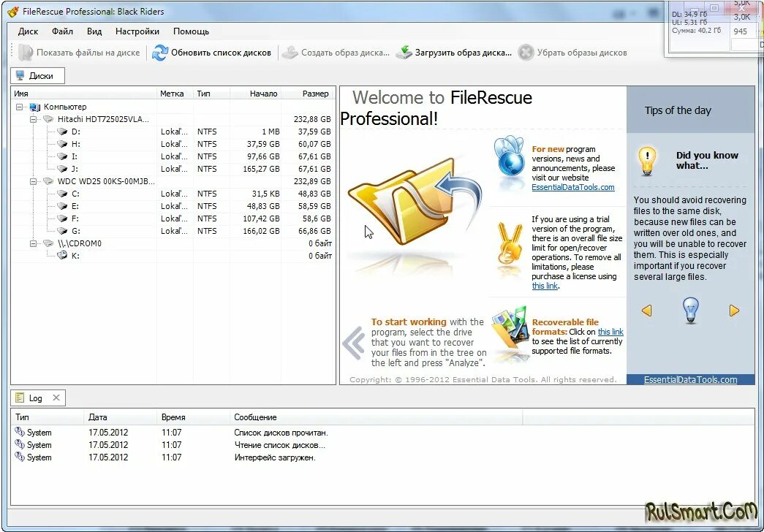
Task: Click the Убрать образы дисков icon
Action: (x=526, y=53)
